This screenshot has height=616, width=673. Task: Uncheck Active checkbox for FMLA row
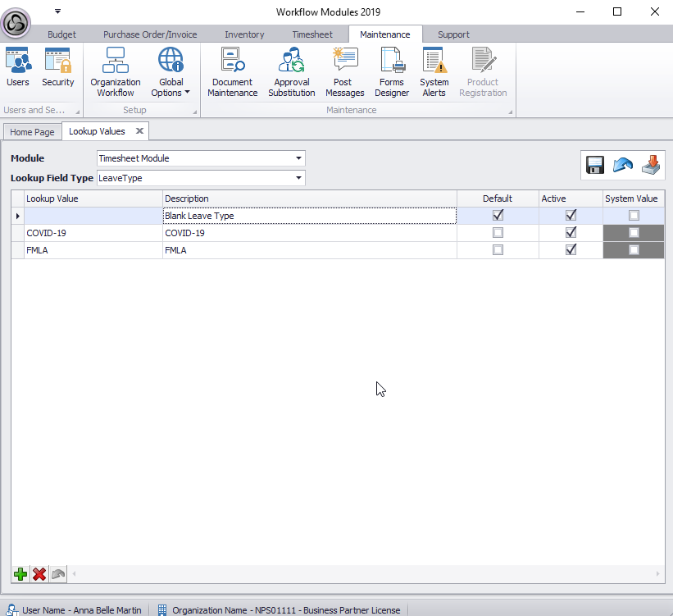click(x=571, y=250)
